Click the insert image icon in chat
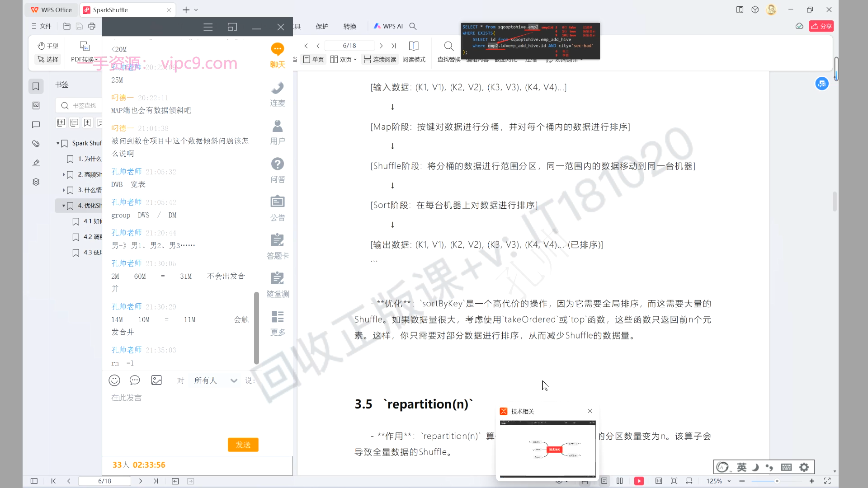Viewport: 868px width, 488px height. (x=156, y=380)
